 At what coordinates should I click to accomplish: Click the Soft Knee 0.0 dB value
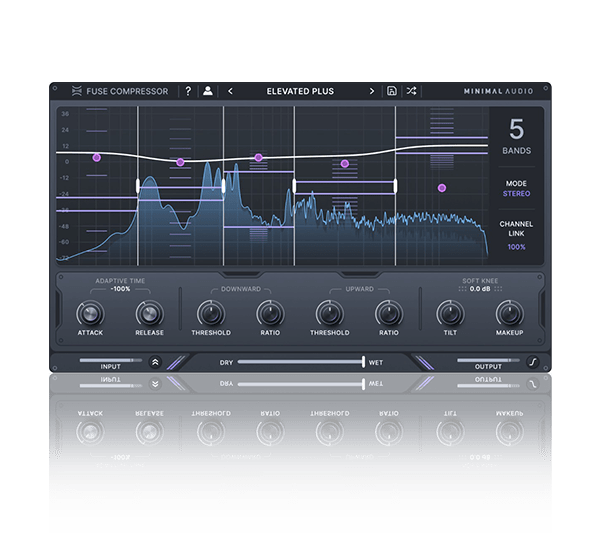click(x=479, y=289)
